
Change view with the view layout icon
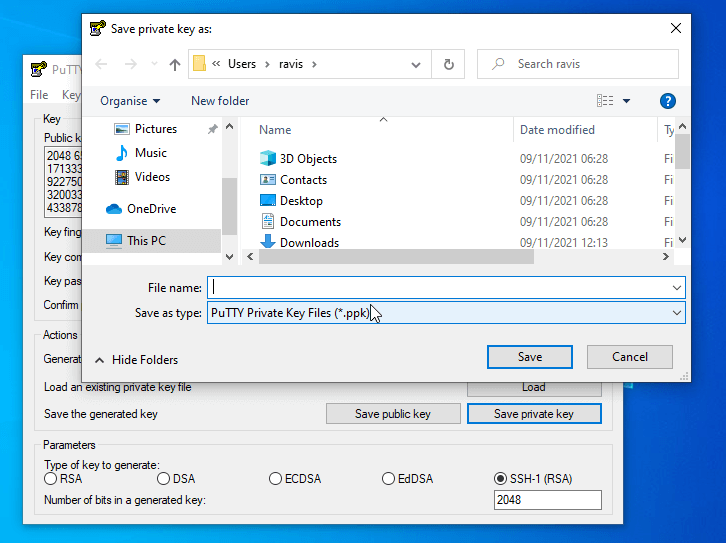[605, 100]
